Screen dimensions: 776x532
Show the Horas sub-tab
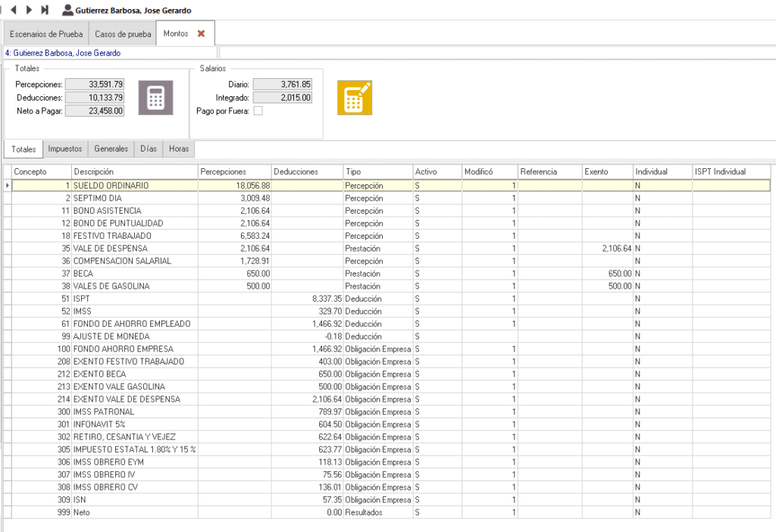(x=179, y=149)
